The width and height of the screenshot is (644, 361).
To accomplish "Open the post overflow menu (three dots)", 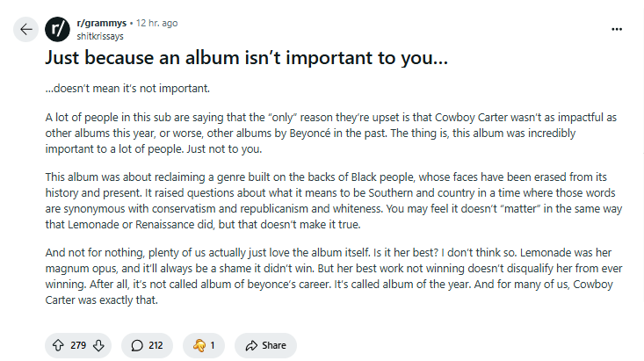I will click(617, 29).
